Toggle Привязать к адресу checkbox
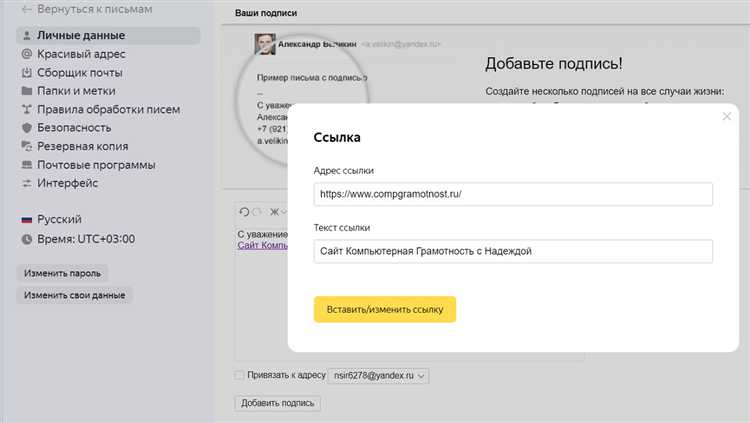 (x=239, y=376)
